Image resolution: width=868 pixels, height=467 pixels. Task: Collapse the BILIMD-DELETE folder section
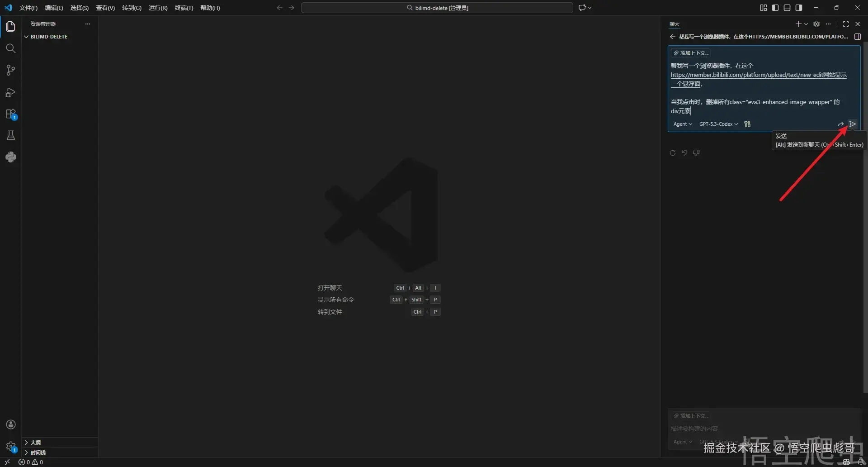click(49, 37)
